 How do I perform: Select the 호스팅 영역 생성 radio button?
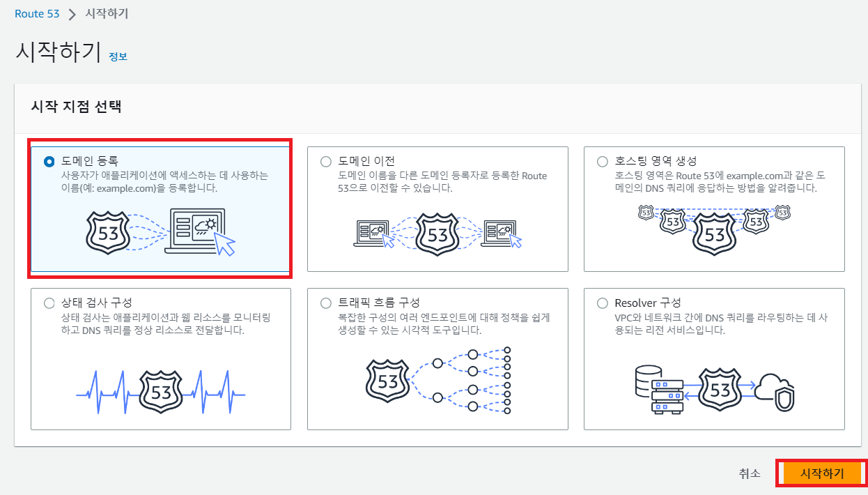(603, 162)
